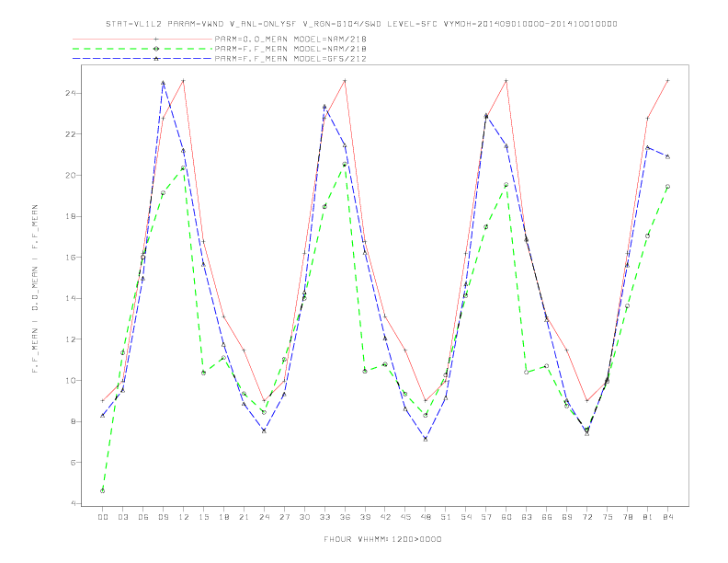Click x-axis tick label 69
Image resolution: width=728 pixels, height=563 pixels.
(x=567, y=517)
